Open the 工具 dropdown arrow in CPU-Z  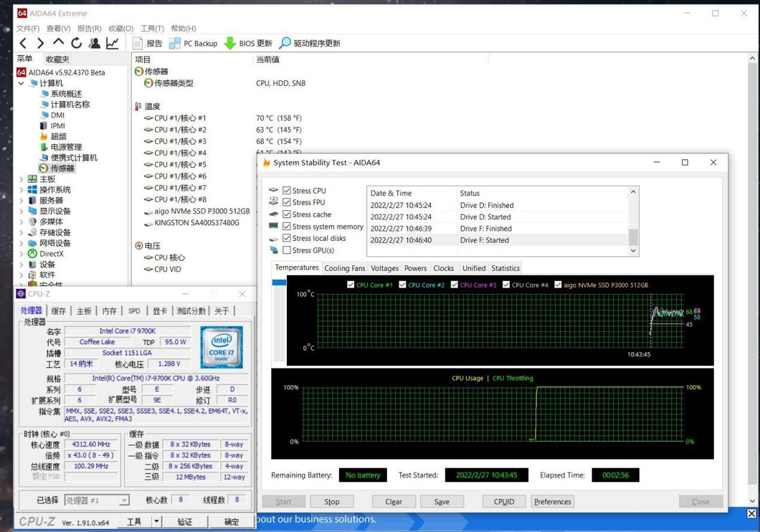point(157,522)
